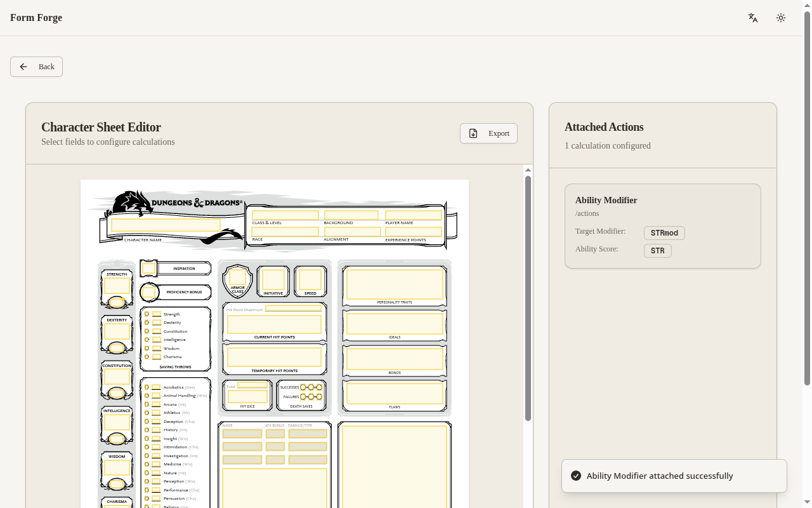The image size is (812, 508).
Task: Check the Acrobatics skill proficiency circle
Action: (x=147, y=387)
